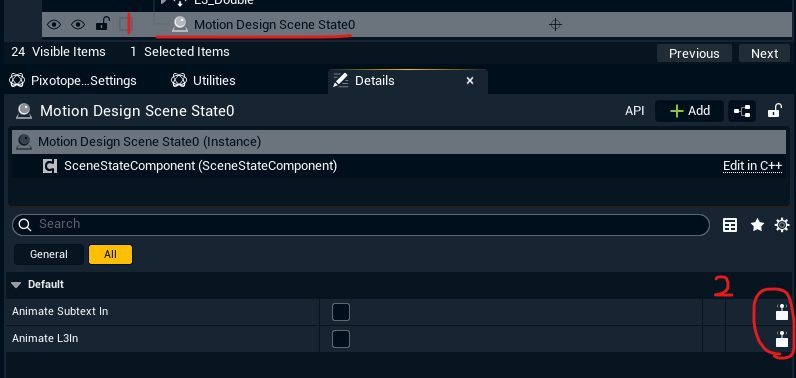The image size is (796, 378).
Task: Go to Previous item
Action: click(x=694, y=53)
